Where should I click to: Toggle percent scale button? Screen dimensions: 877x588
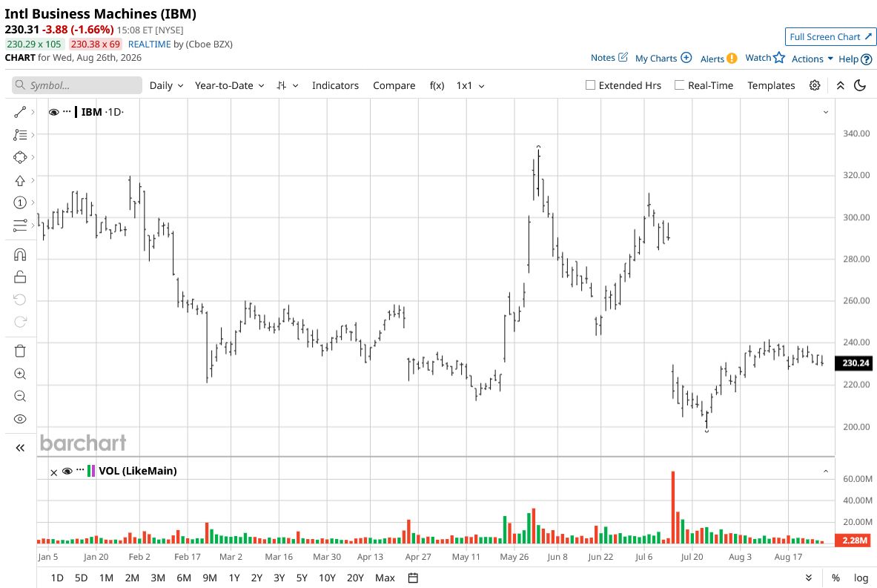(835, 578)
